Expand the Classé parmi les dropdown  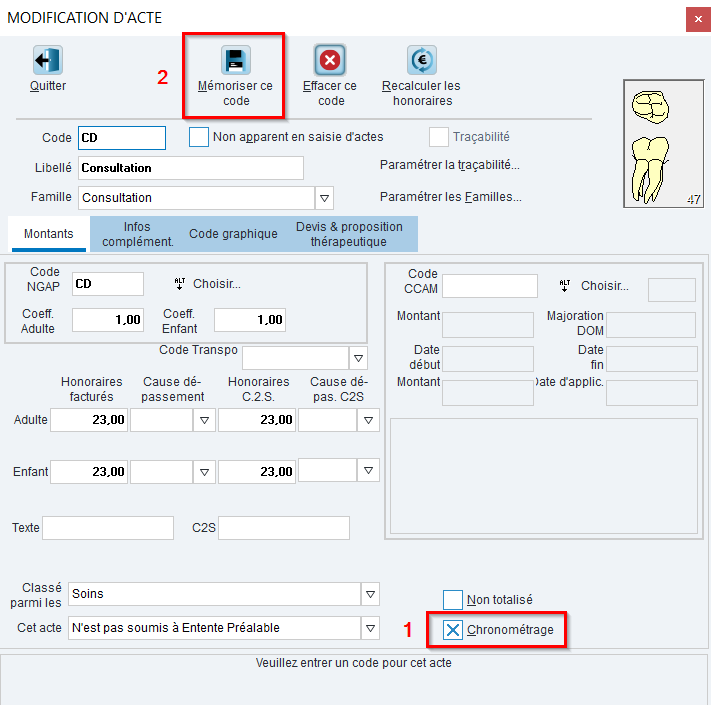[x=370, y=594]
